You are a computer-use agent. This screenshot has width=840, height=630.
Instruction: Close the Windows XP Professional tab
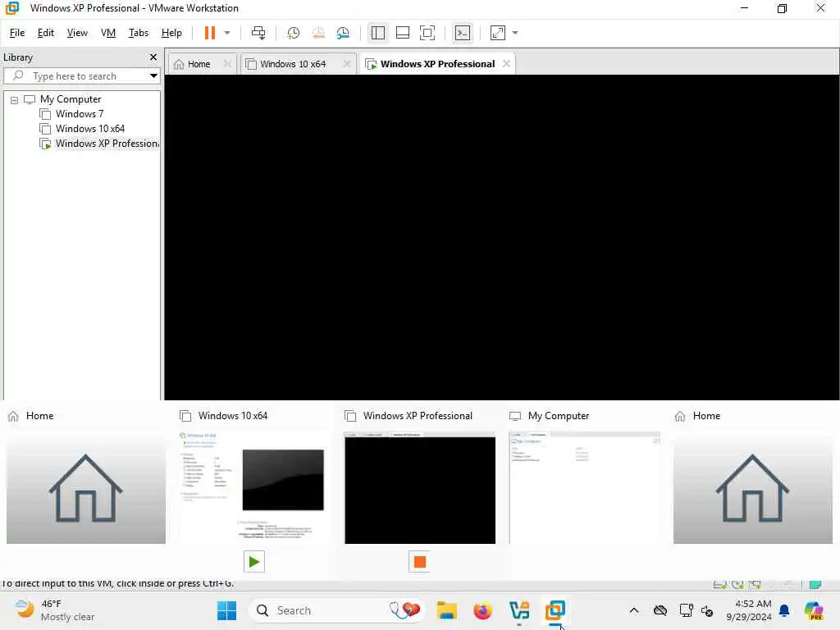pyautogui.click(x=506, y=64)
